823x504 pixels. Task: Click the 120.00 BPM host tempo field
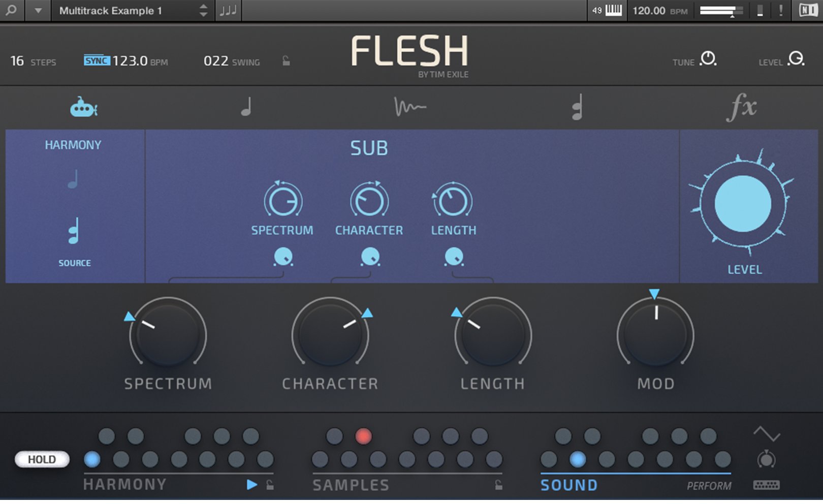tap(659, 10)
